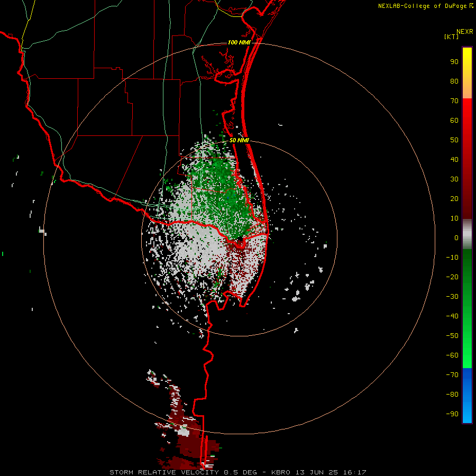Click the 80 value on velocity scale
Image resolution: width=476 pixels, height=476 pixels.
click(x=454, y=81)
